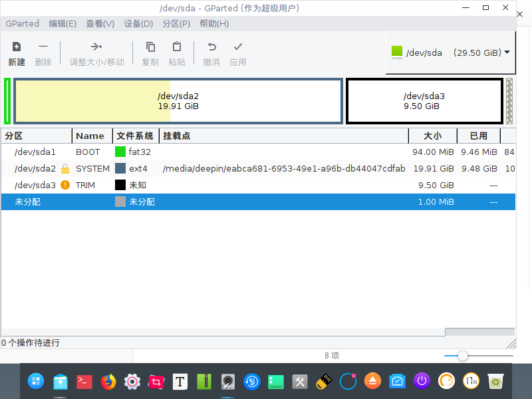Image resolution: width=532 pixels, height=399 pixels.
Task: Sort by the 挂载点 column header
Action: (x=284, y=136)
